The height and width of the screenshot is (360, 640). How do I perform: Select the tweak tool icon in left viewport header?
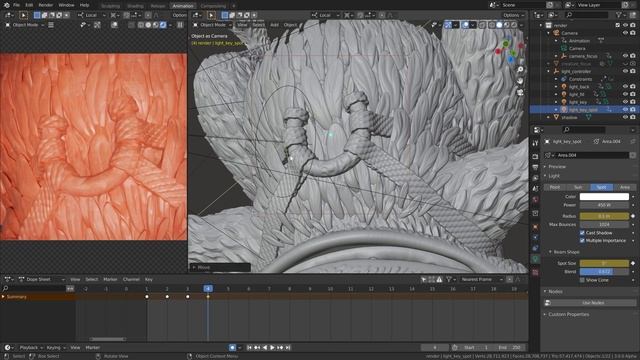click(24, 15)
